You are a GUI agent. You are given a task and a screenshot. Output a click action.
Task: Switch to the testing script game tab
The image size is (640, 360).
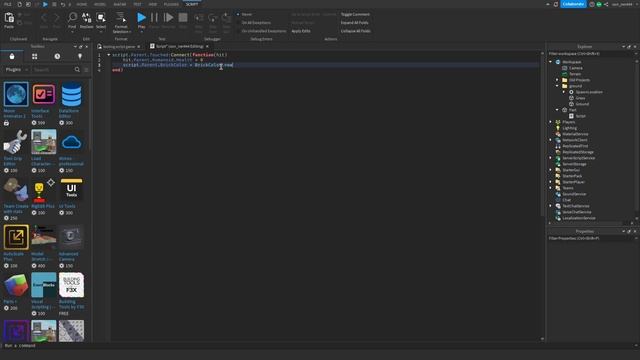tap(119, 47)
